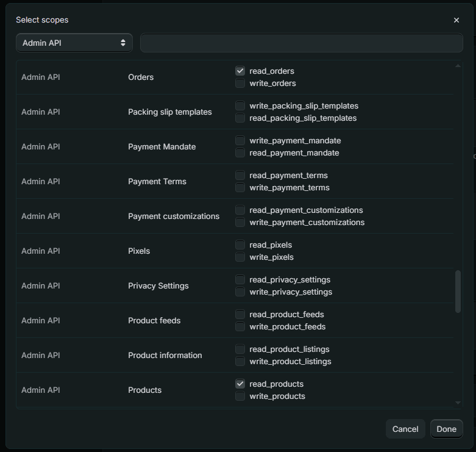476x452 pixels.
Task: Check the write_product_feeds scope
Action: (240, 326)
